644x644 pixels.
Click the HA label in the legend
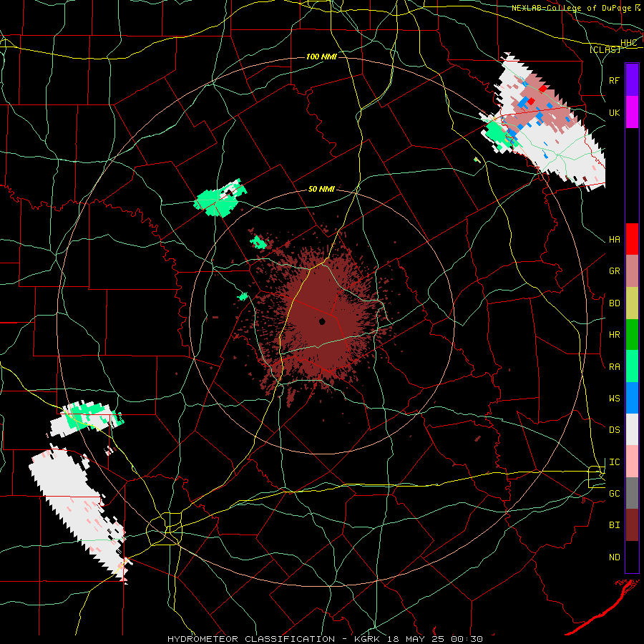click(x=615, y=240)
